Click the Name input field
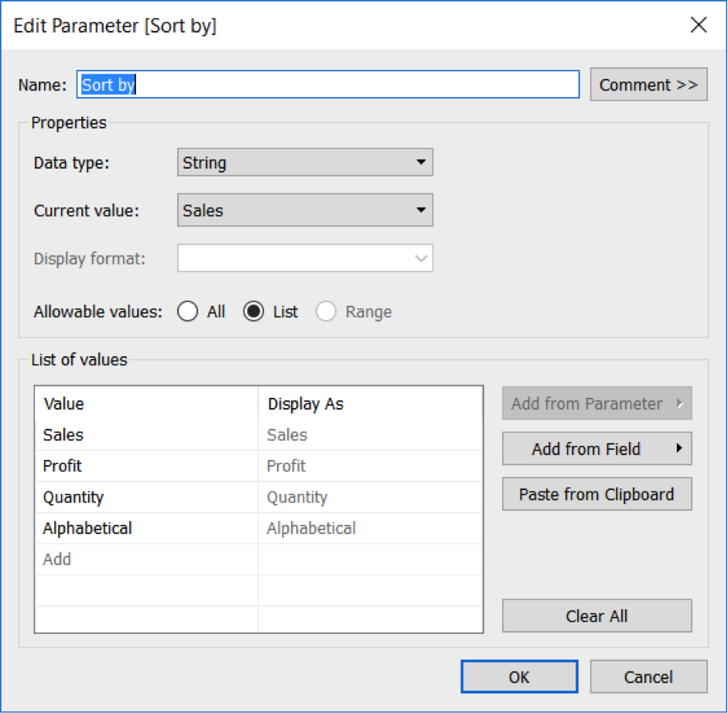 tap(328, 84)
